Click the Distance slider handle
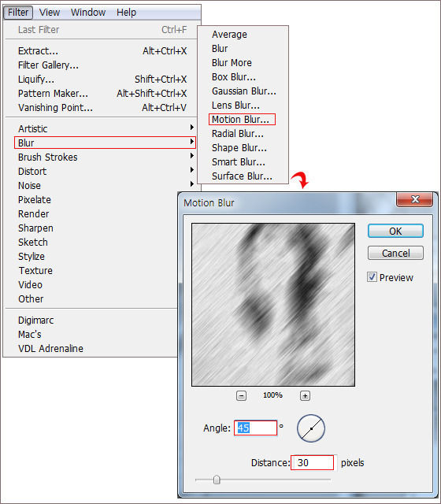441x504 pixels. click(x=217, y=480)
